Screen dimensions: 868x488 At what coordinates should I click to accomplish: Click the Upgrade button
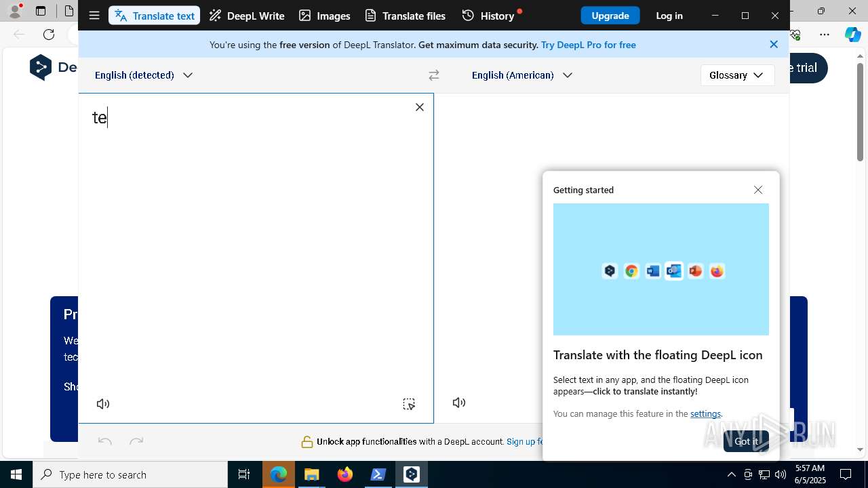610,16
